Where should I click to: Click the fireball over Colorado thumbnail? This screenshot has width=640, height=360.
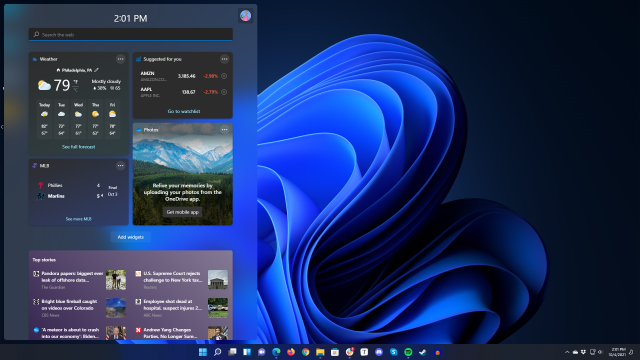116,308
